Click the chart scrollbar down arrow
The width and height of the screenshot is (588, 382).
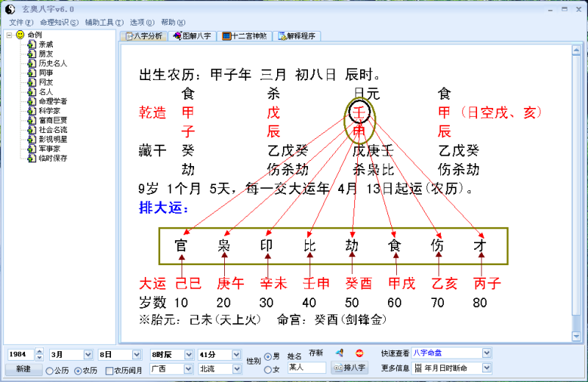[576, 336]
